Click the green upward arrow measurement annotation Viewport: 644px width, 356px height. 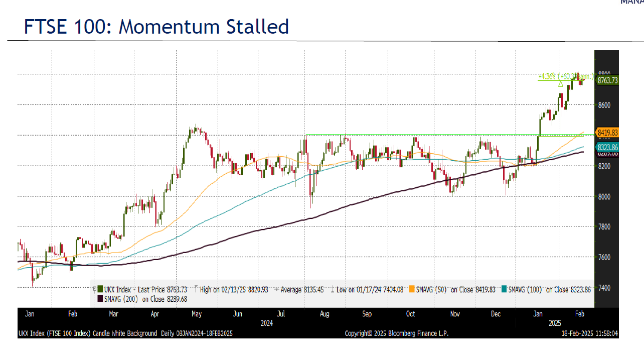click(x=560, y=84)
